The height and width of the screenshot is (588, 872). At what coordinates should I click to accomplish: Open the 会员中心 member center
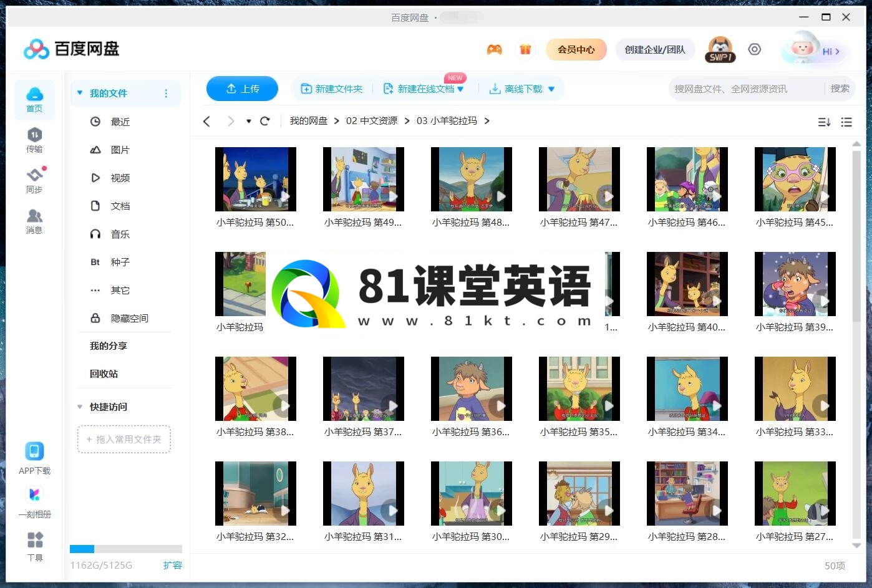pyautogui.click(x=576, y=49)
